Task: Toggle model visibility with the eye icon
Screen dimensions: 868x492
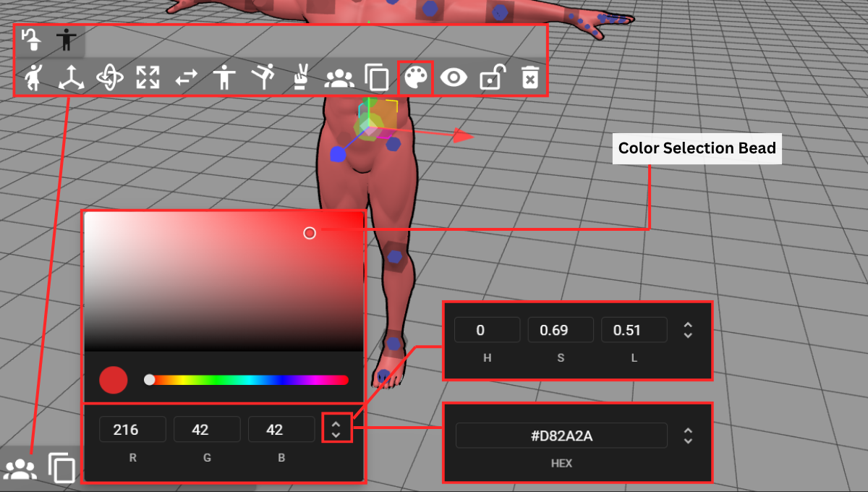Action: [454, 77]
